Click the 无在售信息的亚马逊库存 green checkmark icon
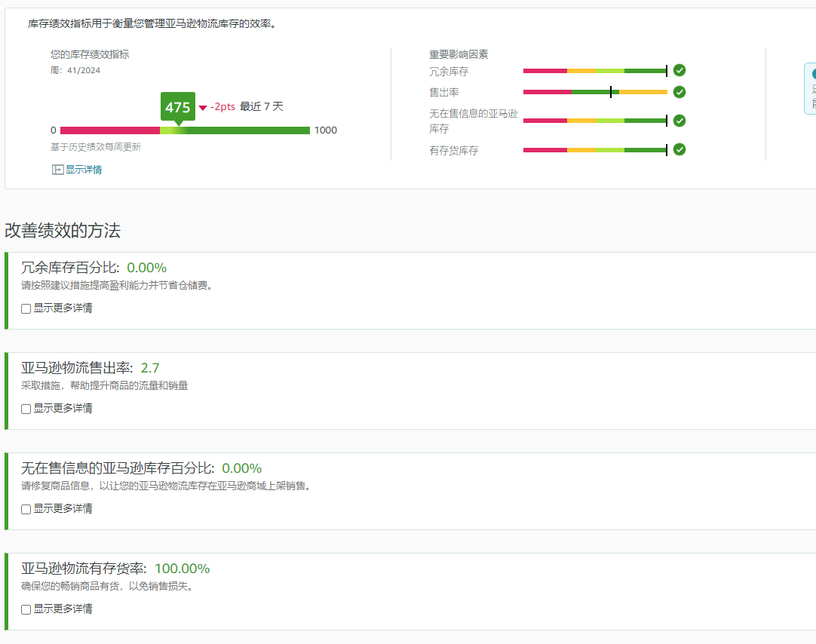The height and width of the screenshot is (644, 816). point(679,121)
